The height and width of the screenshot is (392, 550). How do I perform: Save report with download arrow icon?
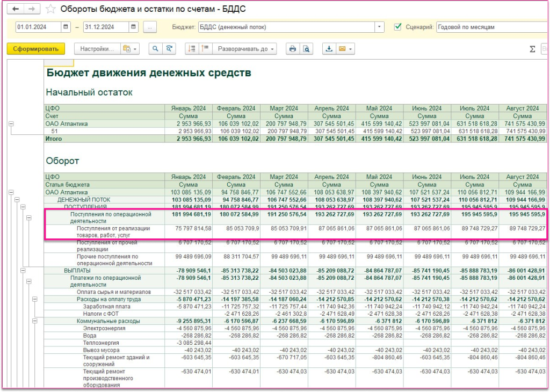coord(329,49)
